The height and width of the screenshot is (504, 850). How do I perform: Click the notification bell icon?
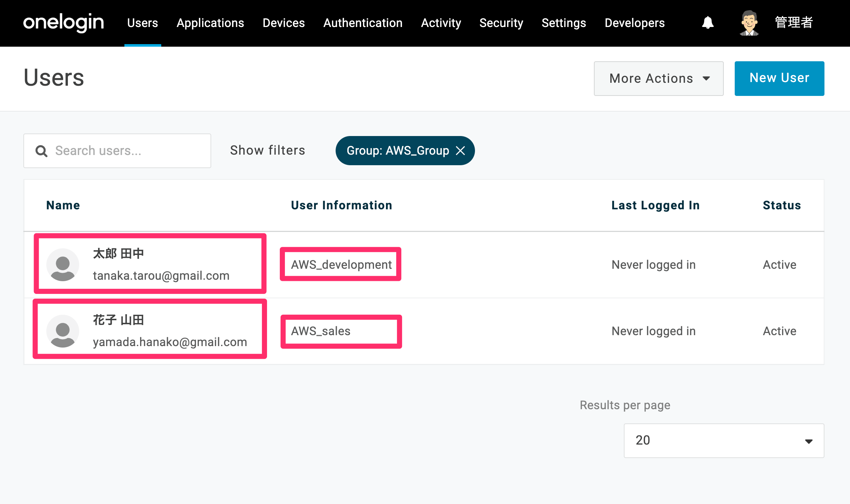pyautogui.click(x=708, y=23)
